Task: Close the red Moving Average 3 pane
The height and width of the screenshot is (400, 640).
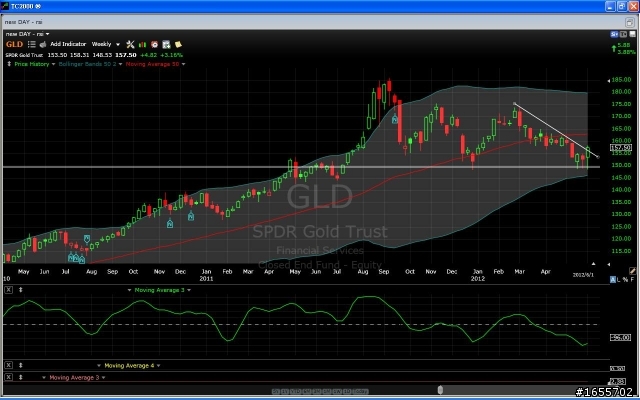Action: (9, 377)
